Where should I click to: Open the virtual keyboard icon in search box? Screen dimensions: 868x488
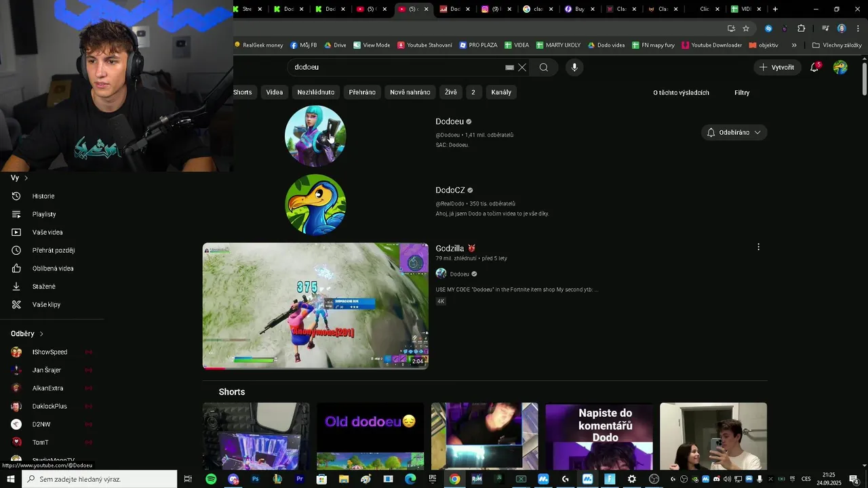tap(510, 67)
